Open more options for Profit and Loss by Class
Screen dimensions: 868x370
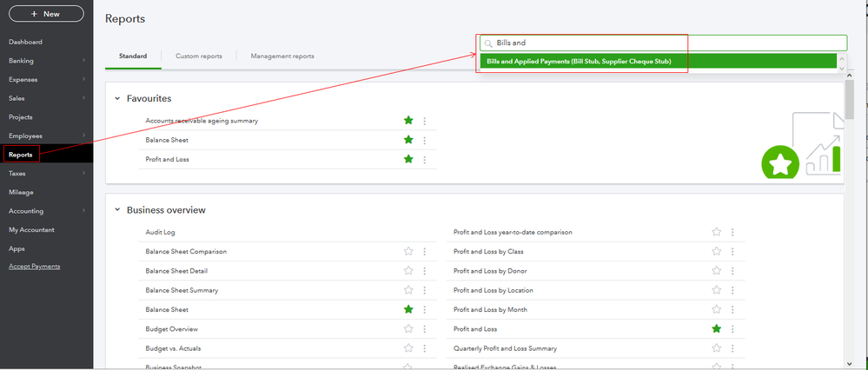tap(732, 251)
